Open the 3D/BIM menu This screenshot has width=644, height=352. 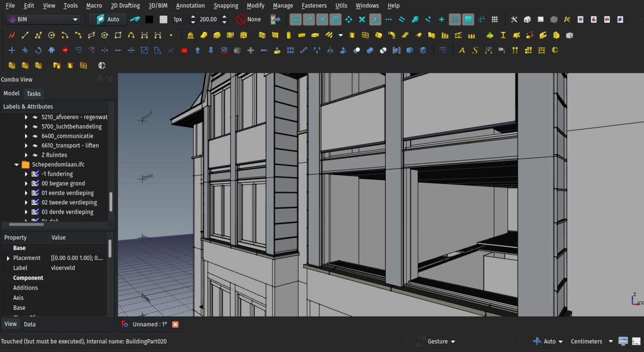coord(158,6)
